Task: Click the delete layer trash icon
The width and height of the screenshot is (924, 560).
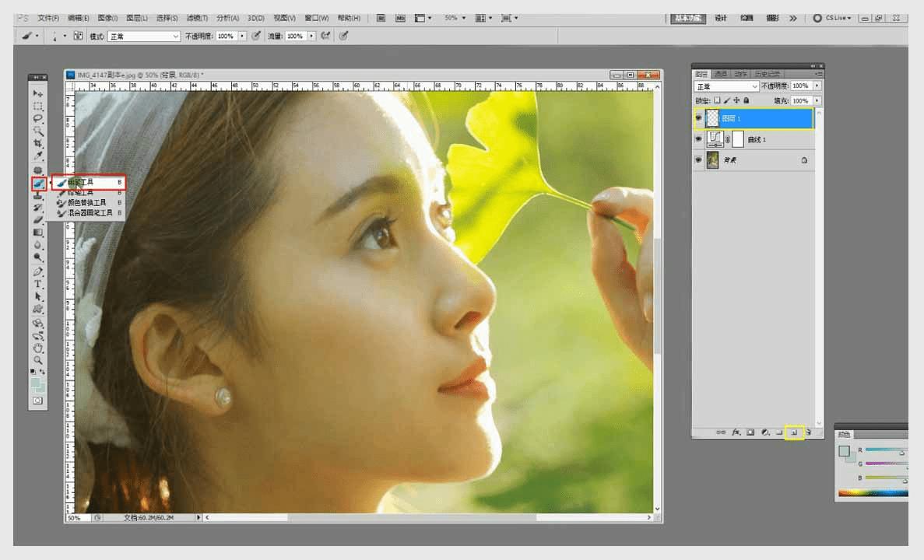Action: (809, 432)
